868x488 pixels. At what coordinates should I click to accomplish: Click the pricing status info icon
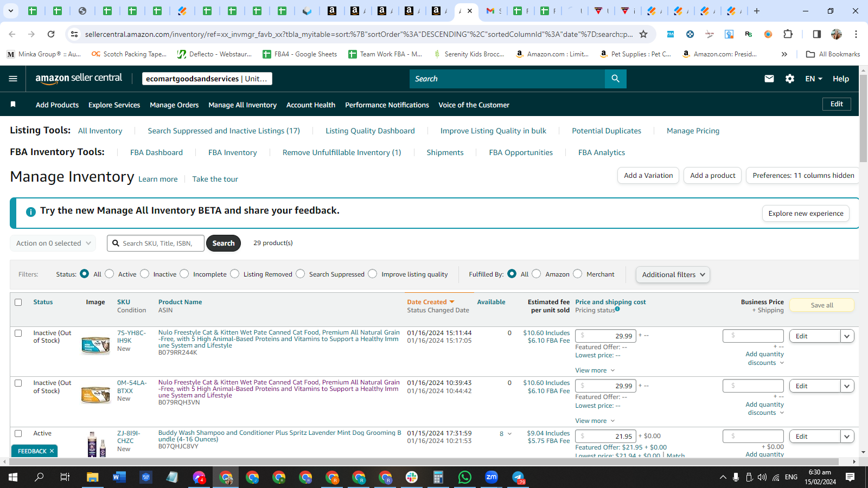tap(617, 309)
